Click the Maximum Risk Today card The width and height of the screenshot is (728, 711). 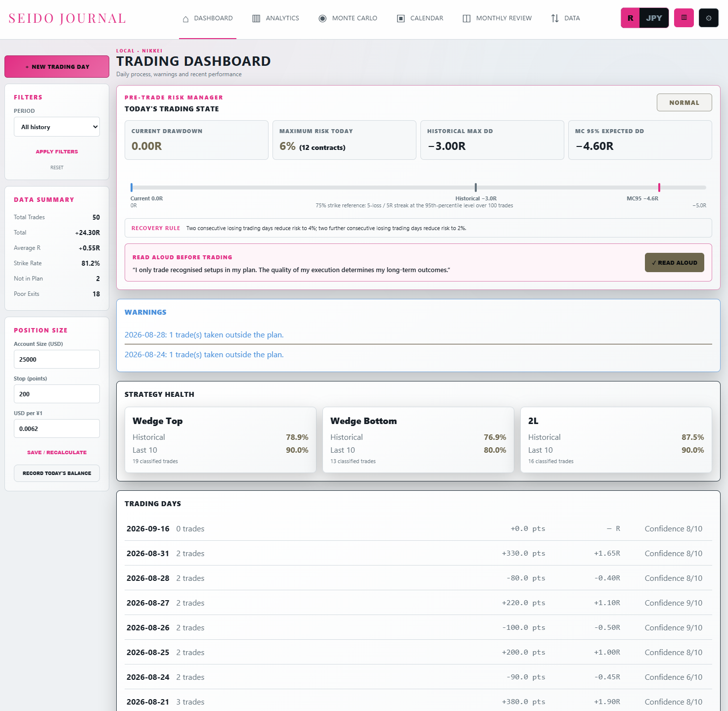pos(344,140)
